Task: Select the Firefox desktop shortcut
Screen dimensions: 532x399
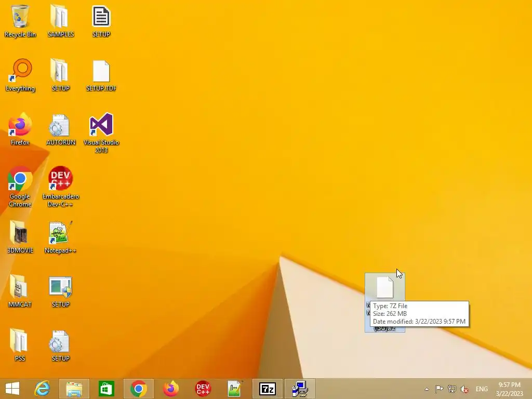Action: (20, 129)
